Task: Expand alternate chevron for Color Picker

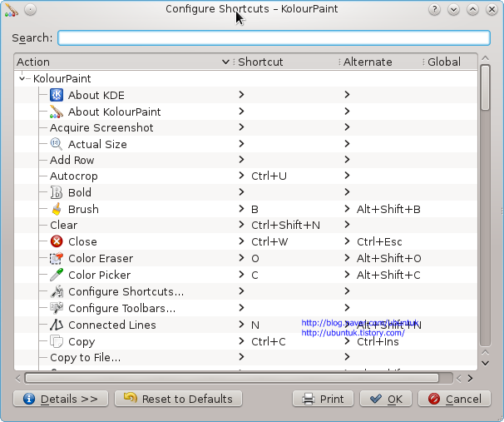Action: (x=347, y=275)
